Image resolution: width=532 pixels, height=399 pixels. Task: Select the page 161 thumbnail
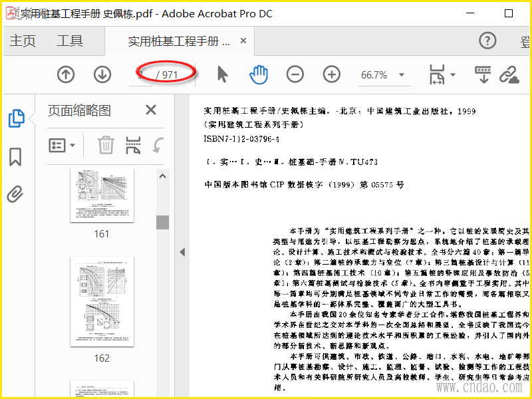pos(102,196)
